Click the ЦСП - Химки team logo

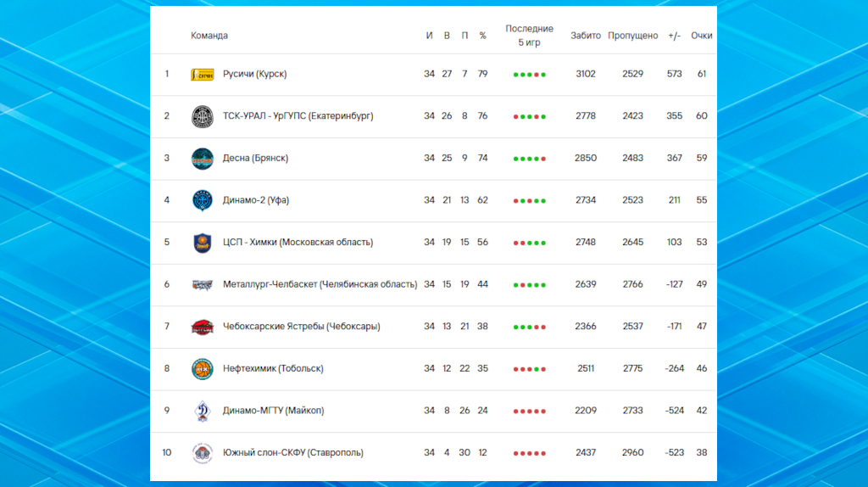coord(202,243)
